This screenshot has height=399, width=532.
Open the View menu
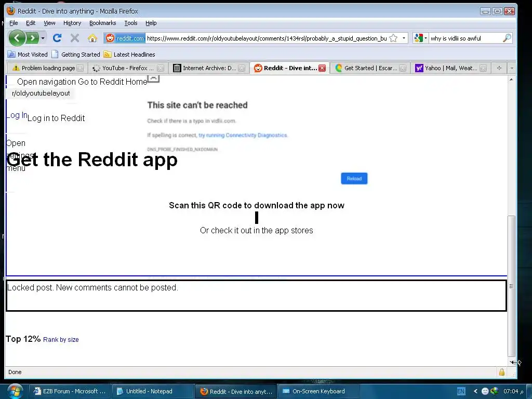[49, 23]
